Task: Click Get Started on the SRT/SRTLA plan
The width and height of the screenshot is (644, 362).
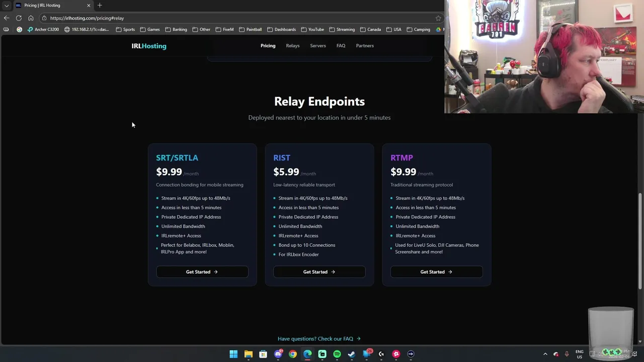Action: coord(202,272)
